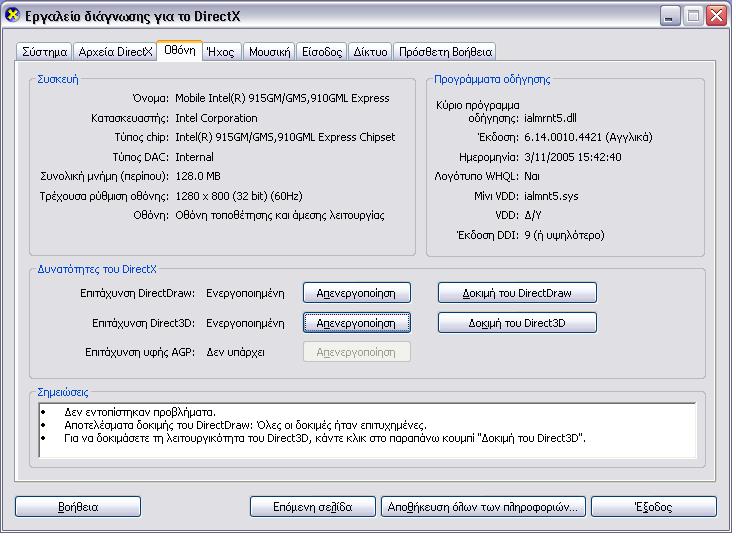Select driver version 6.14.0010.4421 (Αγγλικά)
Screen dimensions: 736x537
click(x=588, y=137)
